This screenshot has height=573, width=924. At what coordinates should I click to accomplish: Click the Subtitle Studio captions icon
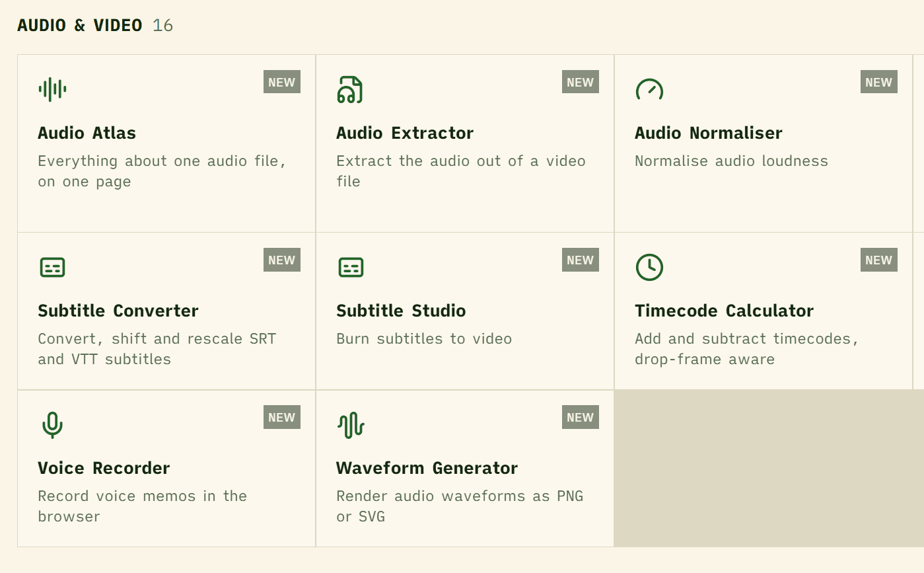[351, 267]
